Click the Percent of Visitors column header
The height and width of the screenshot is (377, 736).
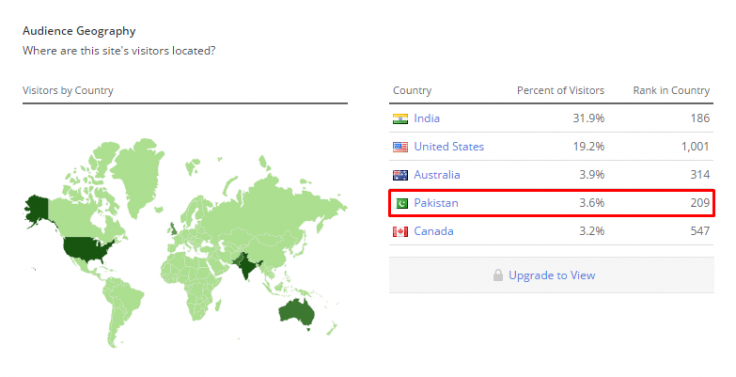pyautogui.click(x=560, y=90)
